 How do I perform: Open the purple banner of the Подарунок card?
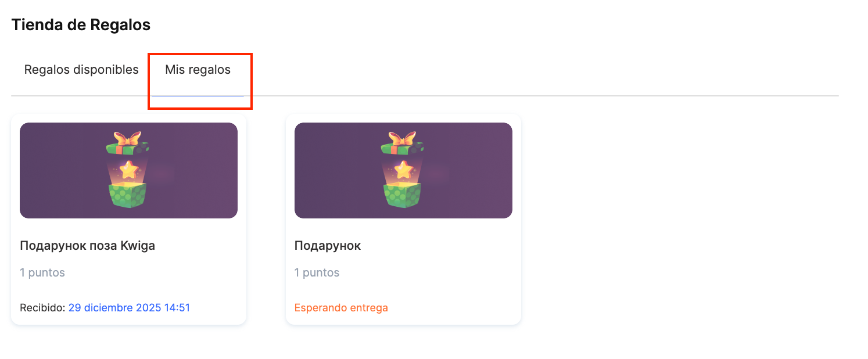(403, 170)
